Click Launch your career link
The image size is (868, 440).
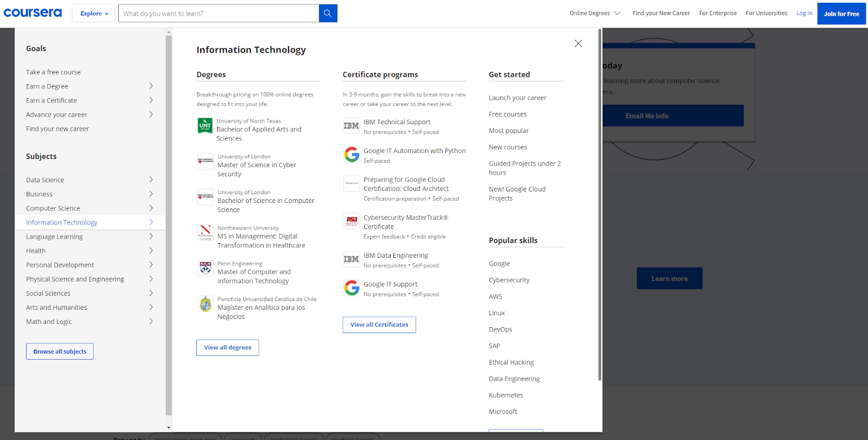518,98
